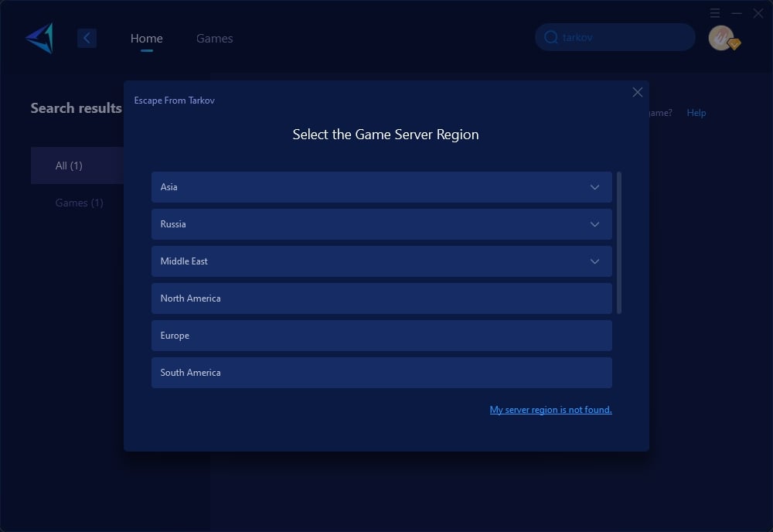Select the Russia server region
773x532 pixels.
click(x=382, y=223)
